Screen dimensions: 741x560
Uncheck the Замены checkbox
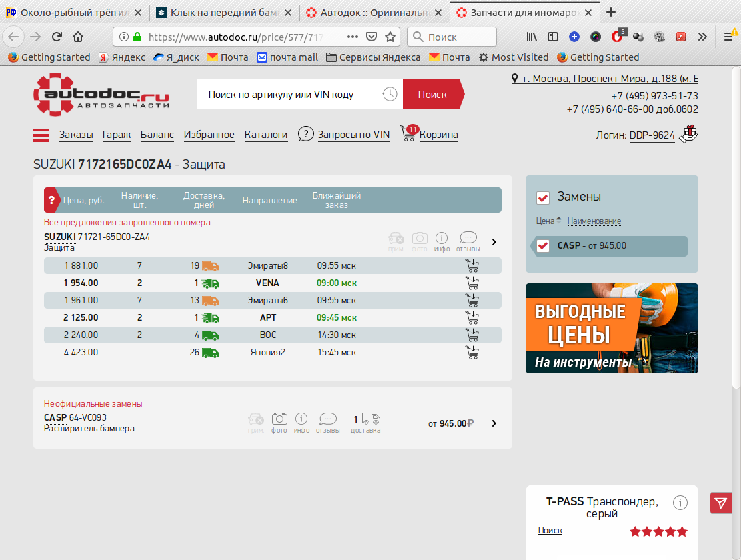543,197
